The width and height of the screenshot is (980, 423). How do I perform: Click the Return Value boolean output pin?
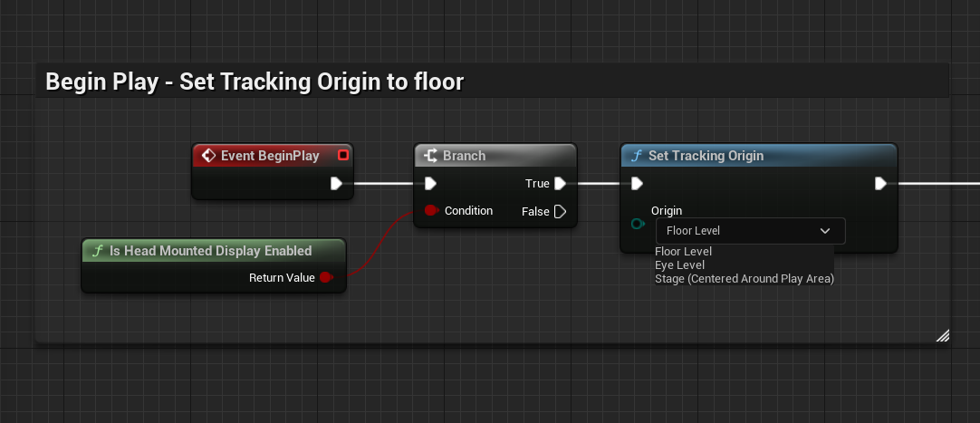tap(326, 277)
